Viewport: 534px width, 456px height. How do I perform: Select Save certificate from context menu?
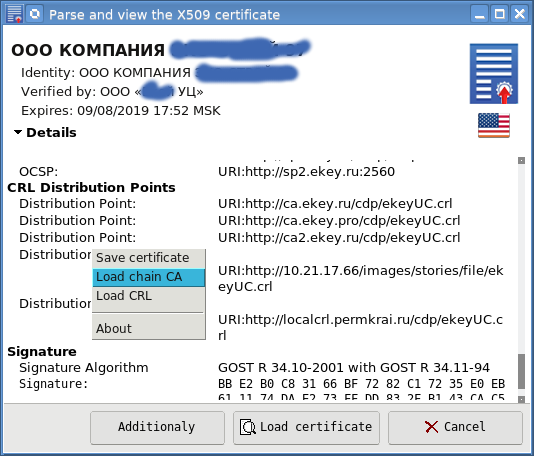point(148,258)
